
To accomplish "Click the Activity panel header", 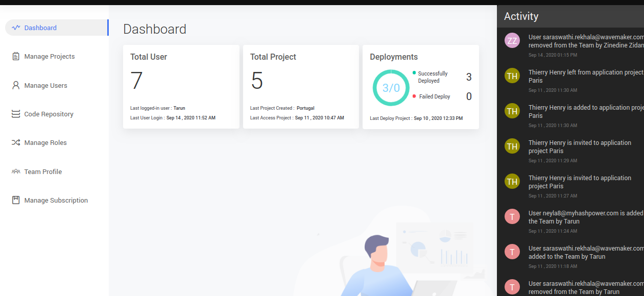I will (x=570, y=16).
